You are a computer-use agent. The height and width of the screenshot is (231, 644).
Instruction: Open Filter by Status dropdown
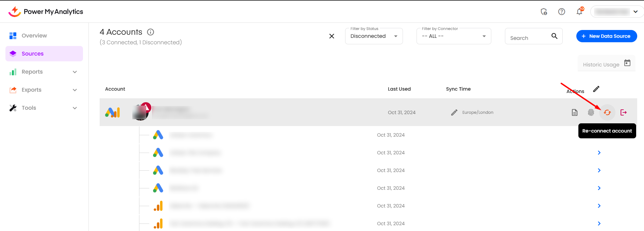click(x=374, y=36)
